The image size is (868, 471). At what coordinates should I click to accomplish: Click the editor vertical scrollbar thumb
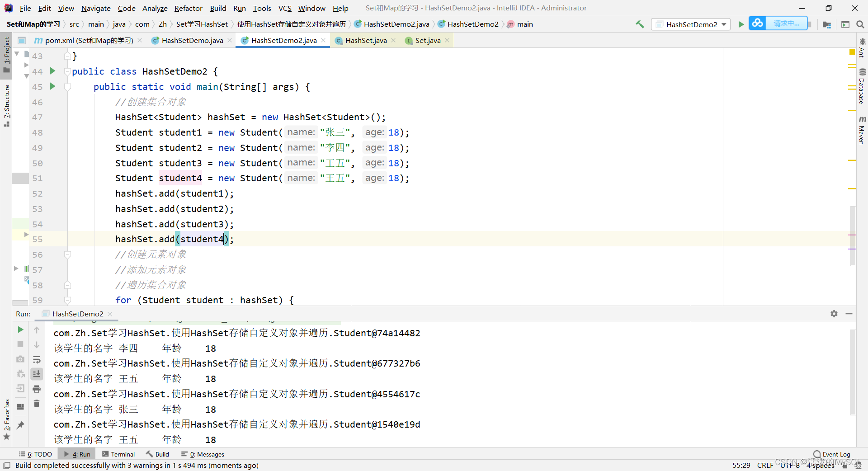pos(853,235)
